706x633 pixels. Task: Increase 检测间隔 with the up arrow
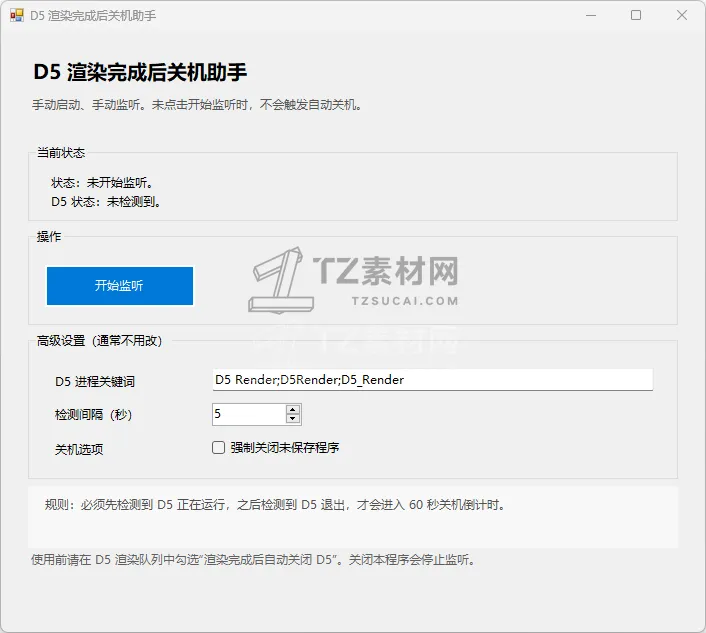(293, 410)
